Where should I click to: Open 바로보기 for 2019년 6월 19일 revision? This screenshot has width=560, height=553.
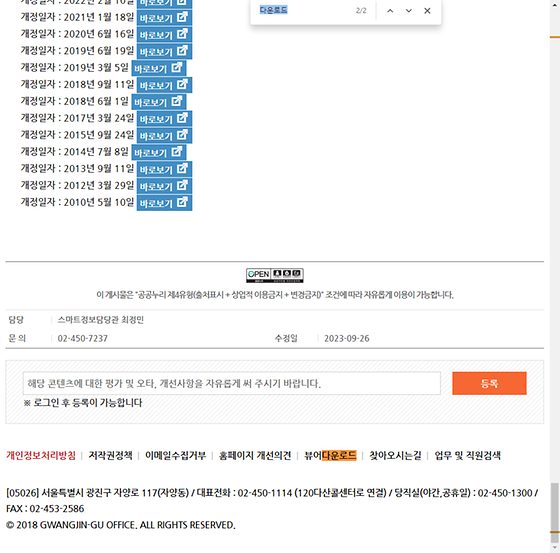click(x=164, y=51)
